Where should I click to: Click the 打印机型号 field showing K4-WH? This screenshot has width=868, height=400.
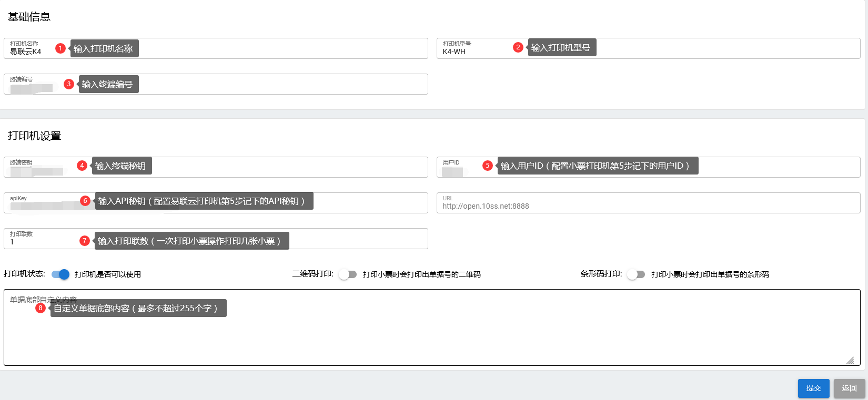tap(649, 48)
